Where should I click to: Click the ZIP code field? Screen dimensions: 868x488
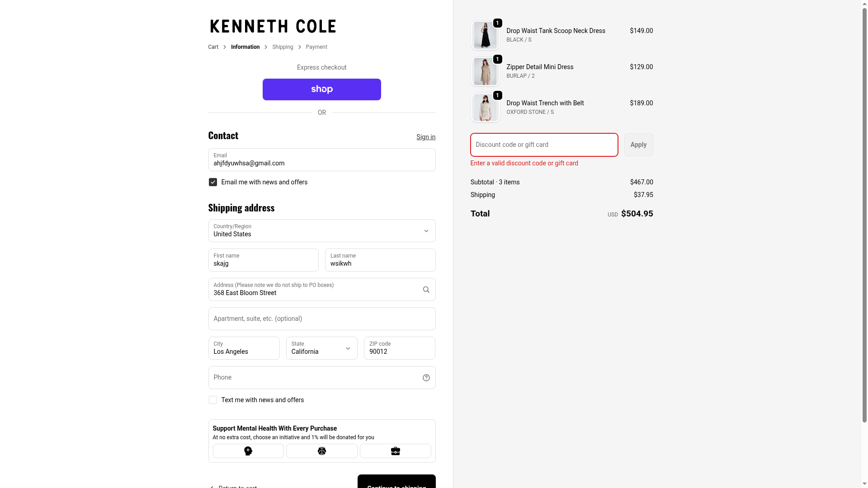[x=400, y=348]
